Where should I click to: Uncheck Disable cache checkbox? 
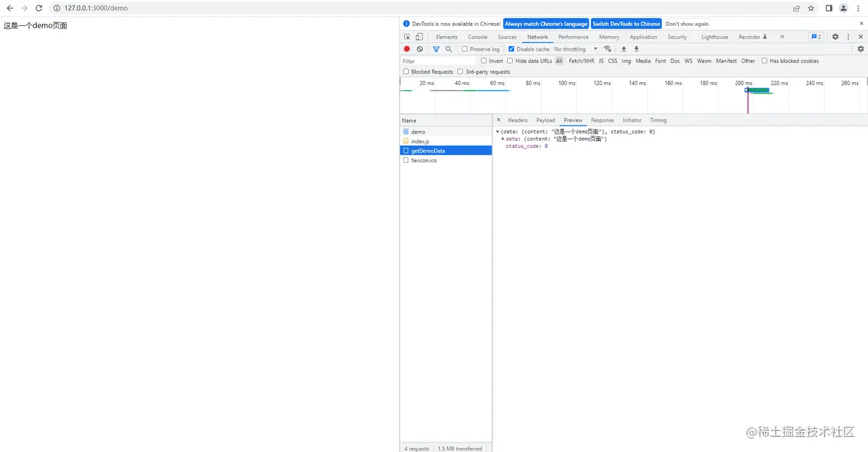tap(511, 49)
